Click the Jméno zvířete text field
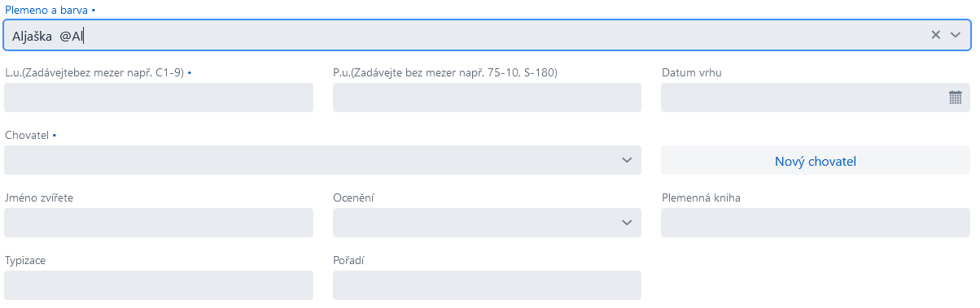This screenshot has width=980, height=308. (159, 223)
